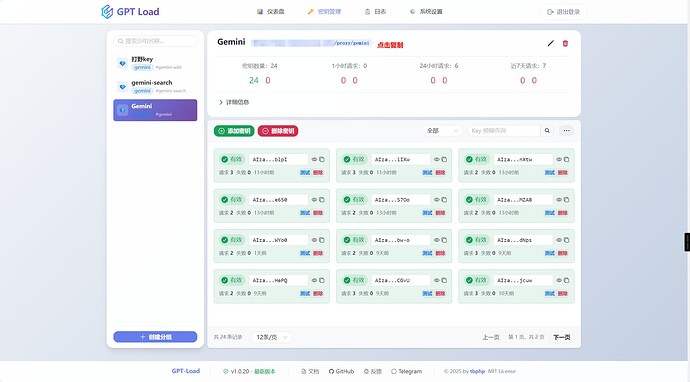Reveal the AIza...MZA8 key with eye icon
Viewport: 690px width, 382px height.
click(559, 200)
